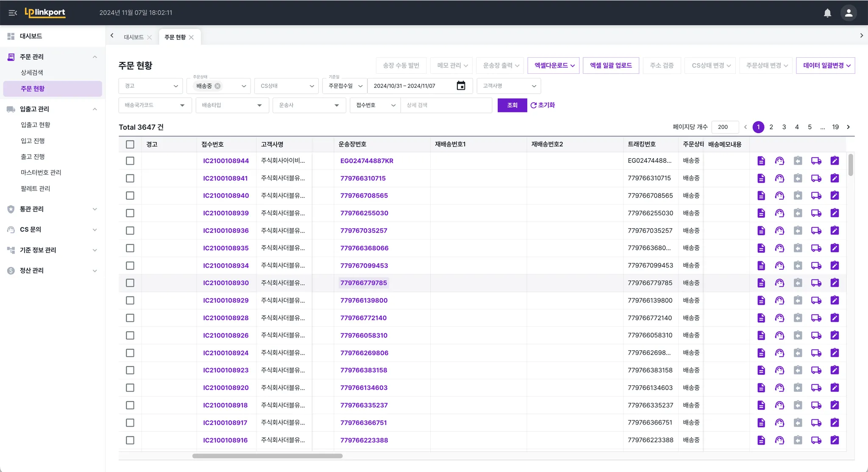Select checkbox for order IC2100108930
Image resolution: width=868 pixels, height=472 pixels.
[x=130, y=283]
